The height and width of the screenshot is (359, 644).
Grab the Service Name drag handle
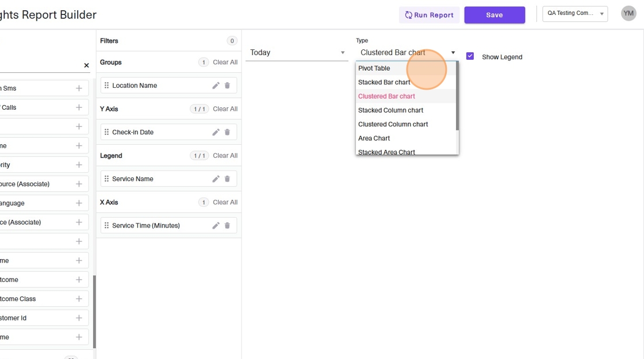106,179
